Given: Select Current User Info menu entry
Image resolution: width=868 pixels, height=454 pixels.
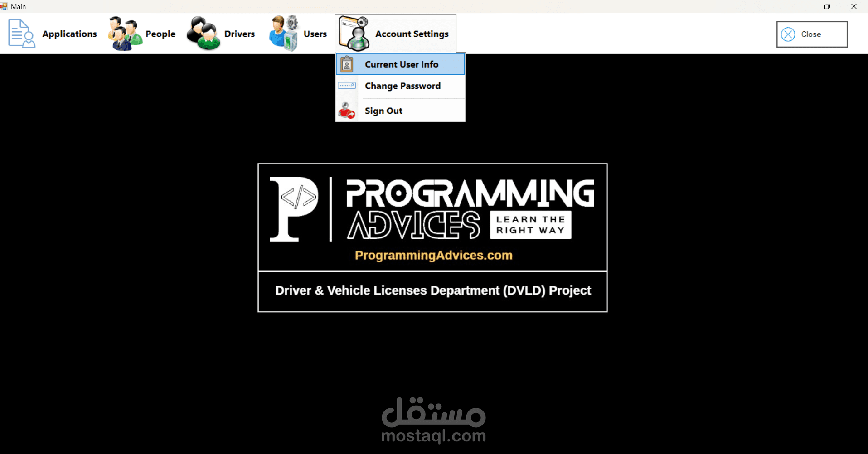Looking at the screenshot, I should tap(400, 64).
